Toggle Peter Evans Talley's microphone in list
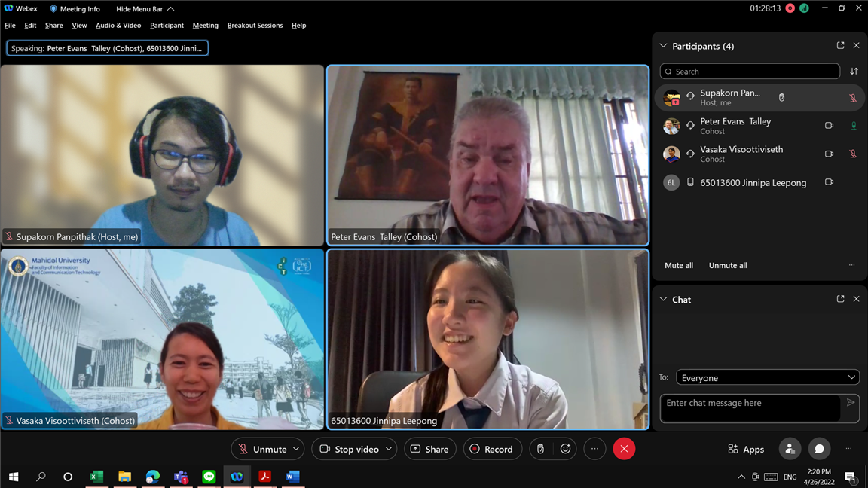Image resolution: width=868 pixels, height=488 pixels. (853, 126)
